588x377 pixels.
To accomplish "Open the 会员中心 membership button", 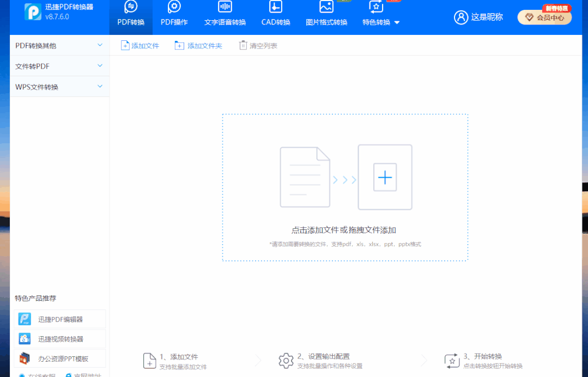I will pos(544,18).
